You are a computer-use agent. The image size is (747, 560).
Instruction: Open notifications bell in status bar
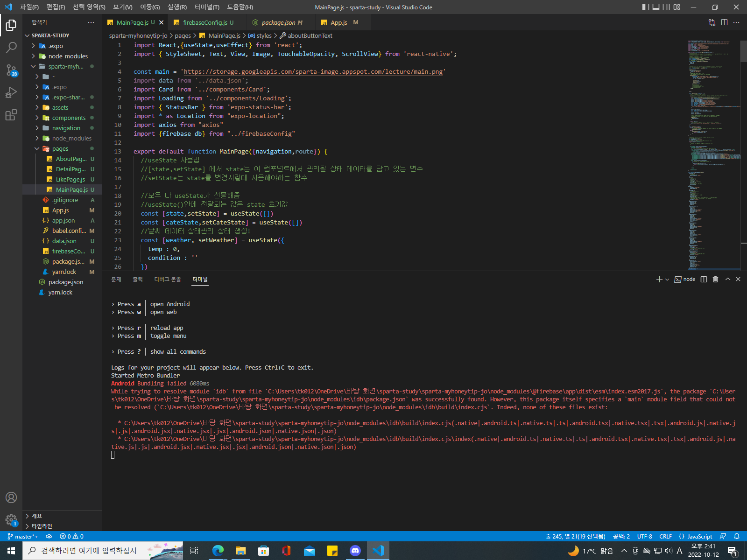(737, 536)
